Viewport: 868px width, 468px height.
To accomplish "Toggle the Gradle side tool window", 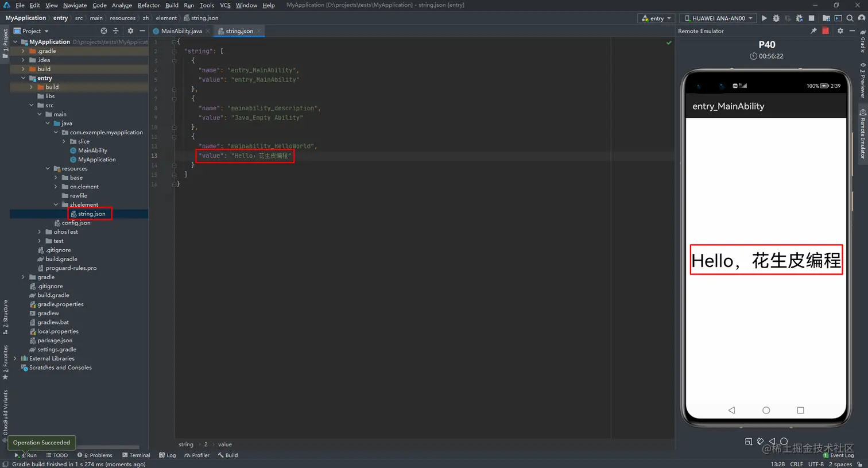I will [x=862, y=40].
